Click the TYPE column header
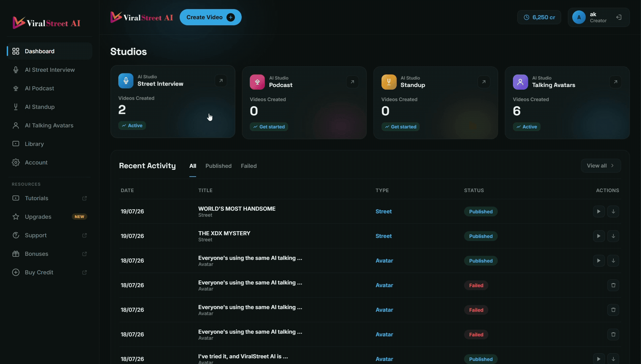This screenshot has width=641, height=364. click(x=382, y=190)
